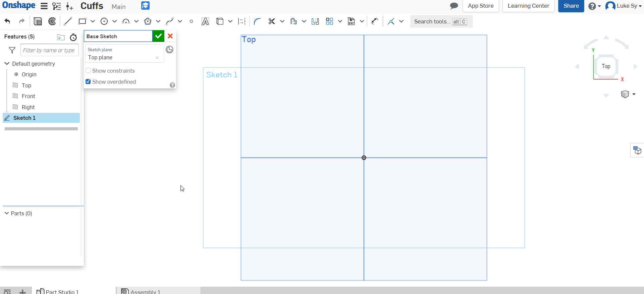
Task: Expand the Polygon tool dropdown arrow
Action: pos(158,21)
